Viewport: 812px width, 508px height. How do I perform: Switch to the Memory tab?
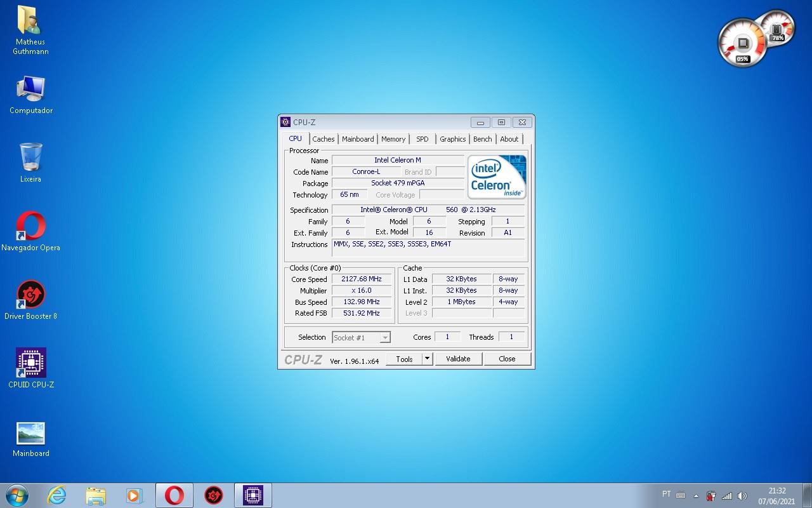(393, 139)
